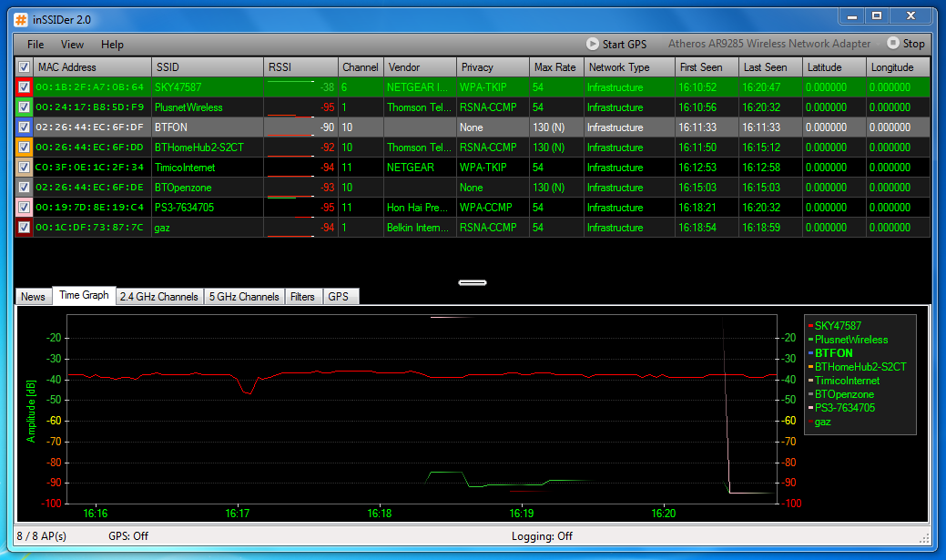This screenshot has height=560, width=946.
Task: Toggle the BTFON network checkbox
Action: coord(24,127)
